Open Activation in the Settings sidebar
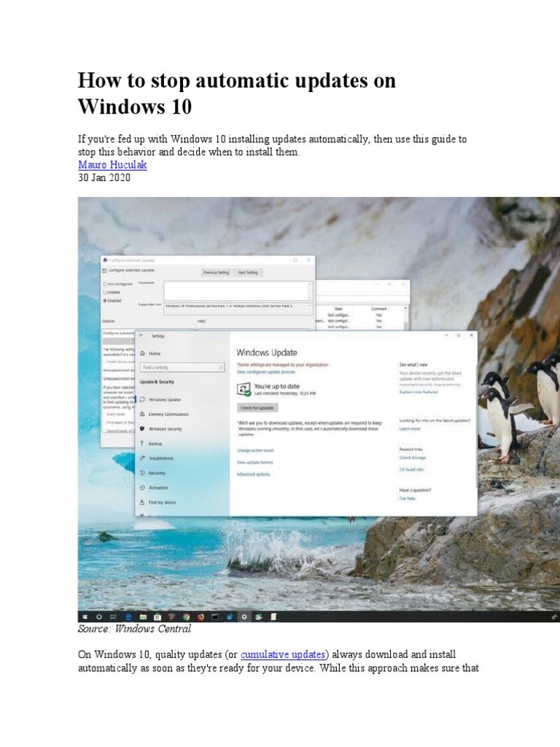 click(155, 488)
